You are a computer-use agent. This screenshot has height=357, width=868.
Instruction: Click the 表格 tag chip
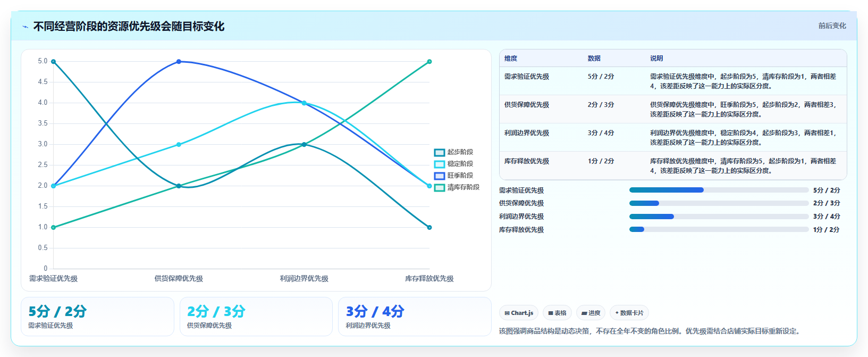557,313
